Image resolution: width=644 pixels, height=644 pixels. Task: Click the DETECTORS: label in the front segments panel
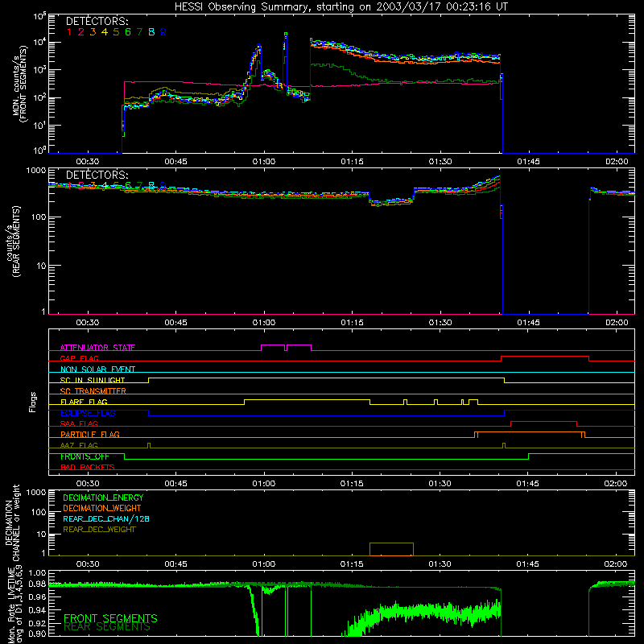click(x=97, y=22)
